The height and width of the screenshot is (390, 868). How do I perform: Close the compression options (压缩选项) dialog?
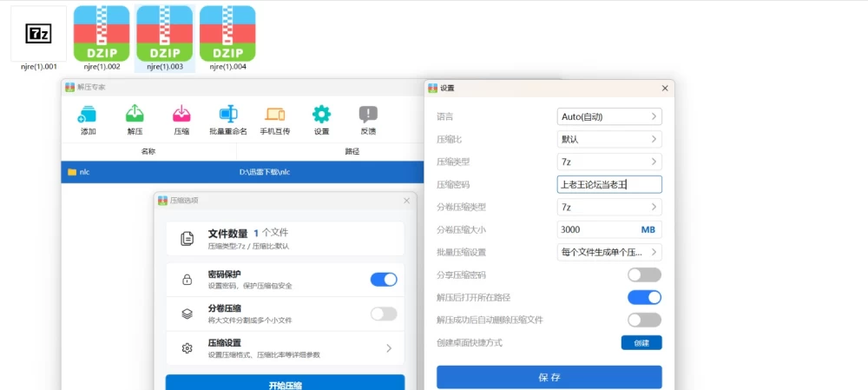[x=407, y=201]
